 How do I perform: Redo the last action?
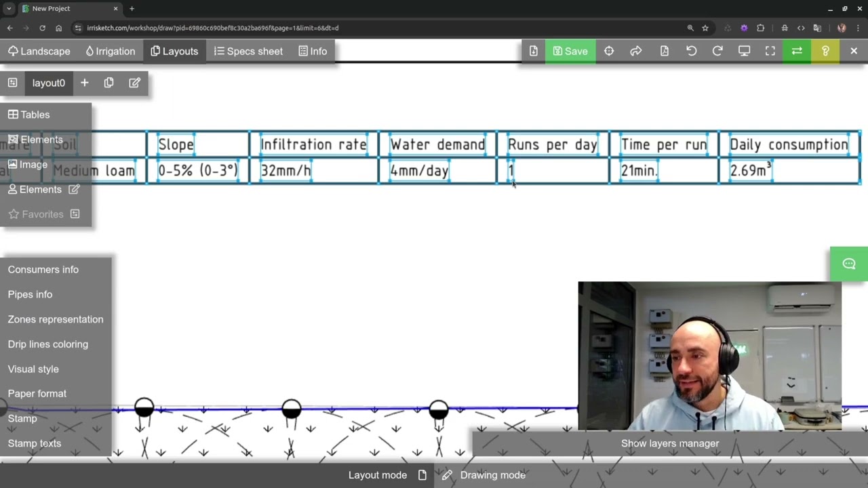[x=717, y=51]
